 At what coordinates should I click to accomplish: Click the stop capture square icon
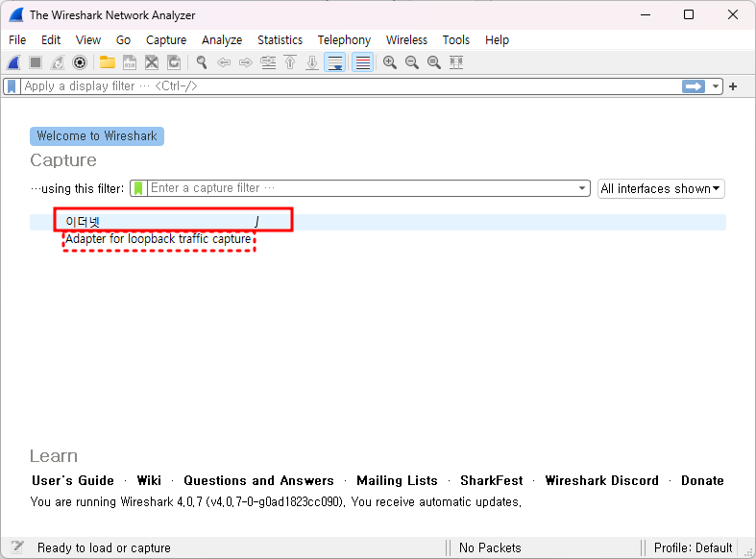36,62
